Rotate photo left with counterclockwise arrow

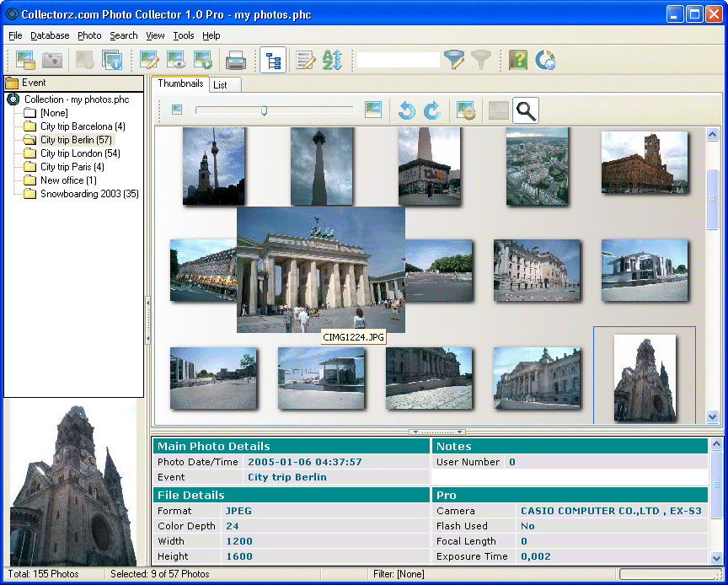click(x=407, y=110)
